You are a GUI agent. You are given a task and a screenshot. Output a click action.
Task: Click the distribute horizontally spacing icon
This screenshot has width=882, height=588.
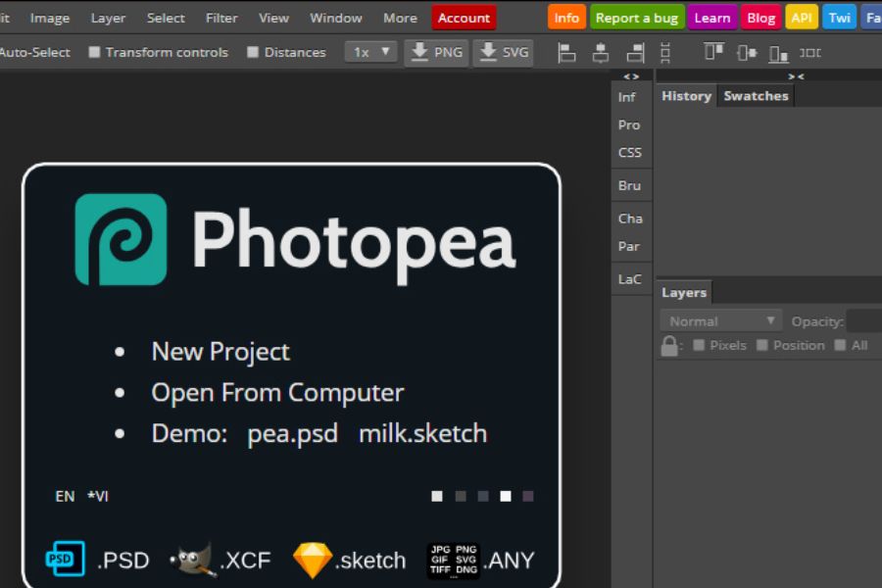[x=810, y=53]
